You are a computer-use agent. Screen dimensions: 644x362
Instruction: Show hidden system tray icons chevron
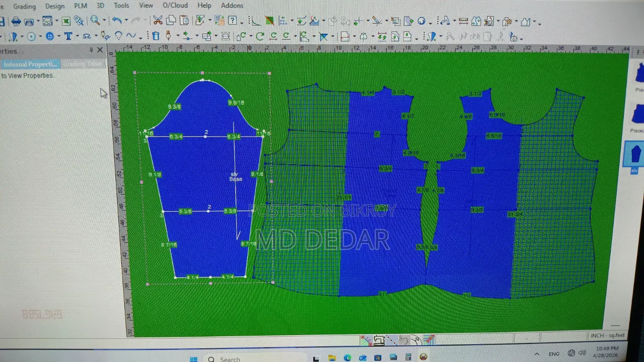537,354
